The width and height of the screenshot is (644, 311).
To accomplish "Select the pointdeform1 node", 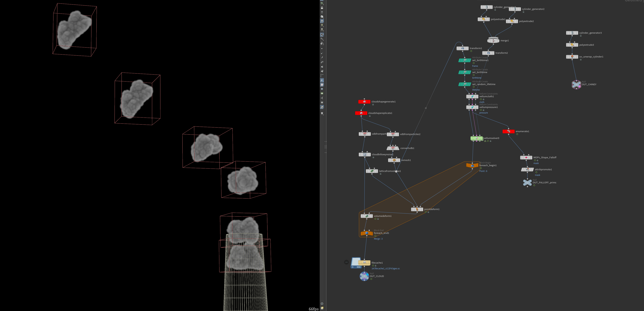I will pos(417,209).
